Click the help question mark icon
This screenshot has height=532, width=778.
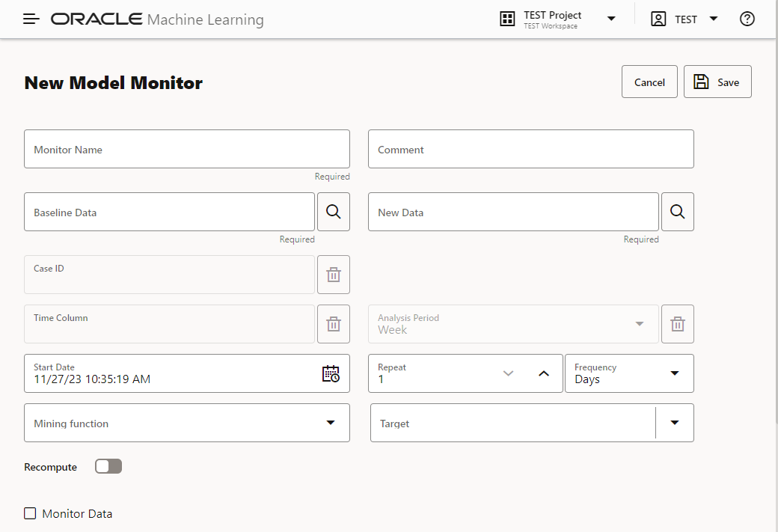coord(747,19)
